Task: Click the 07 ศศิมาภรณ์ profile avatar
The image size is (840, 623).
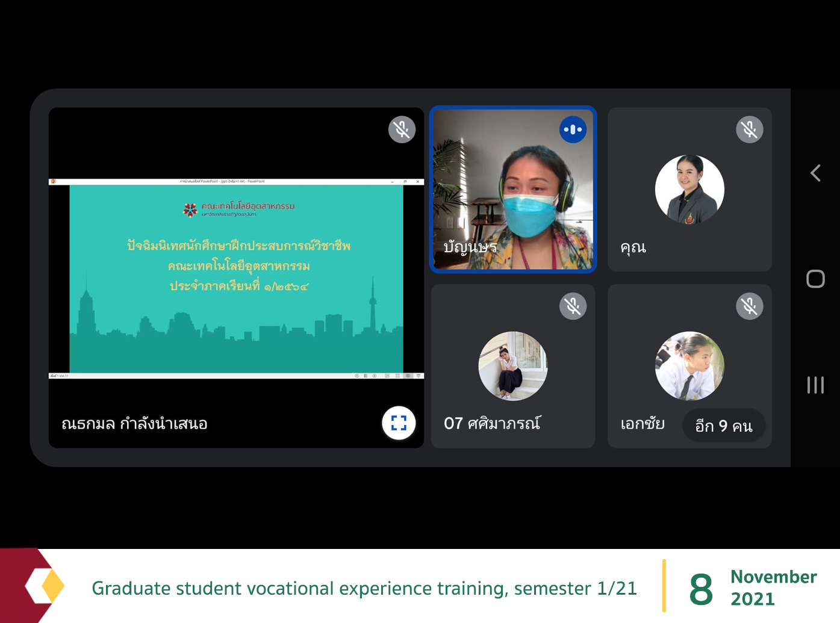Action: pyautogui.click(x=512, y=366)
